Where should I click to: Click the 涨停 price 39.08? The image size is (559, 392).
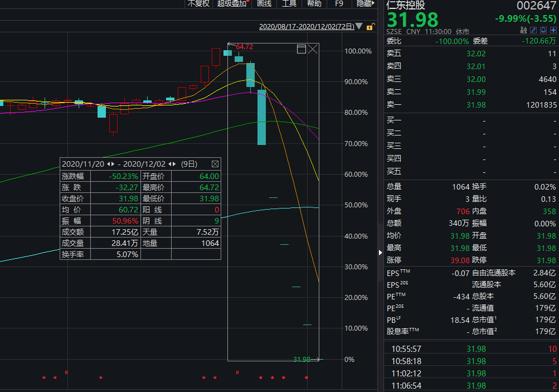(x=460, y=260)
